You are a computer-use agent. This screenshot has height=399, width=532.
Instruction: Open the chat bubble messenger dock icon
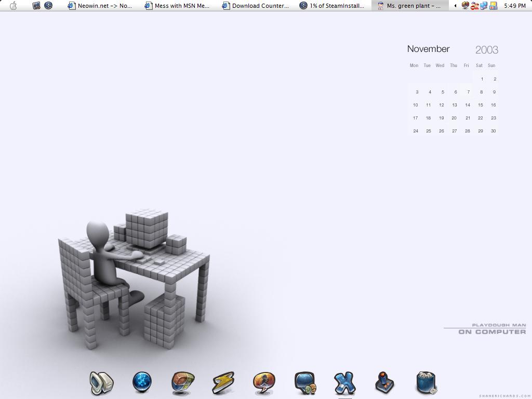click(305, 383)
